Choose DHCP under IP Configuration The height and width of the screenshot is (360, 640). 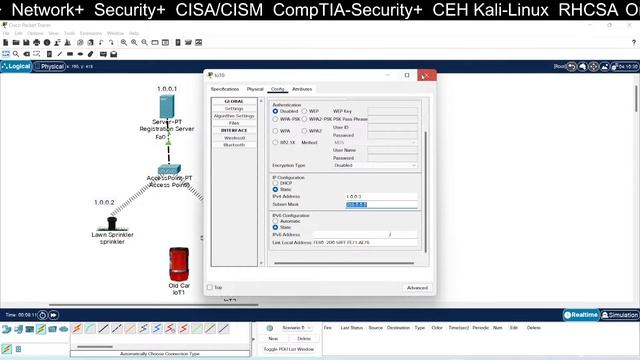point(275,183)
